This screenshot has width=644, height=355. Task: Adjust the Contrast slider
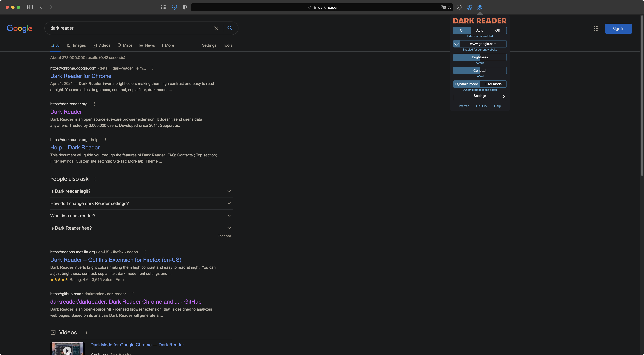point(480,71)
